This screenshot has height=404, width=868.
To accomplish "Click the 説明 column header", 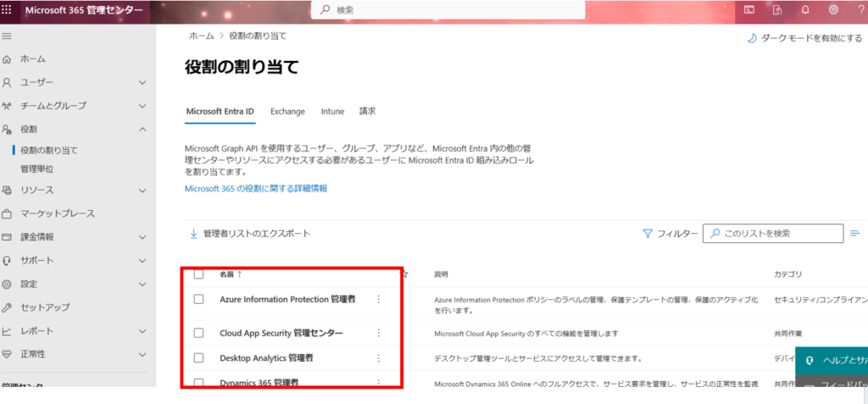I will [441, 274].
